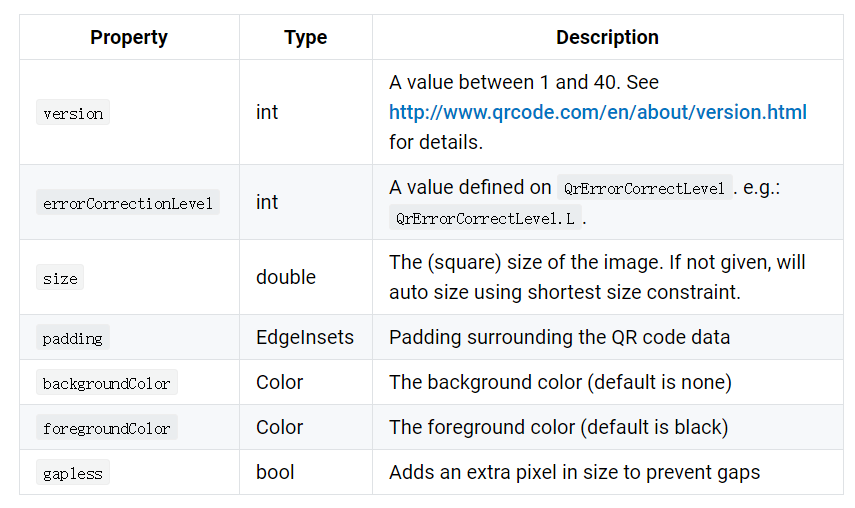Viewport: 855px width, 508px height.
Task: Click the foreground color default description
Action: coord(559,427)
